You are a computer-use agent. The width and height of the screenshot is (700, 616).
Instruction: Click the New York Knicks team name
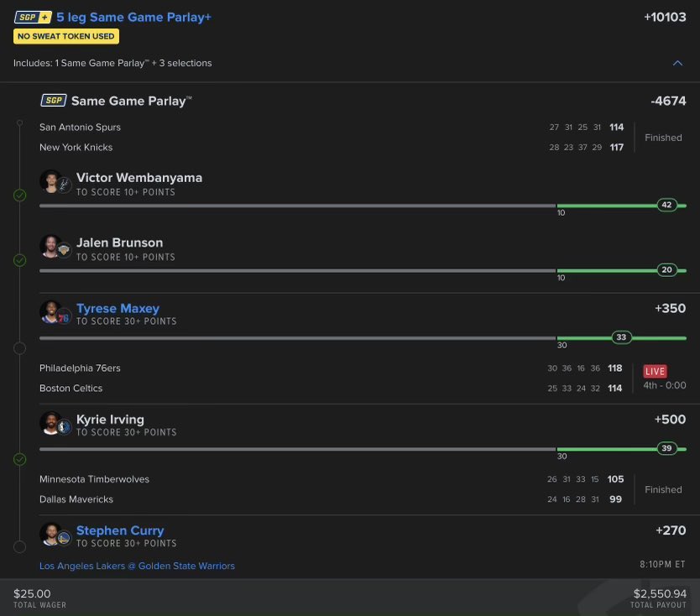(x=76, y=148)
